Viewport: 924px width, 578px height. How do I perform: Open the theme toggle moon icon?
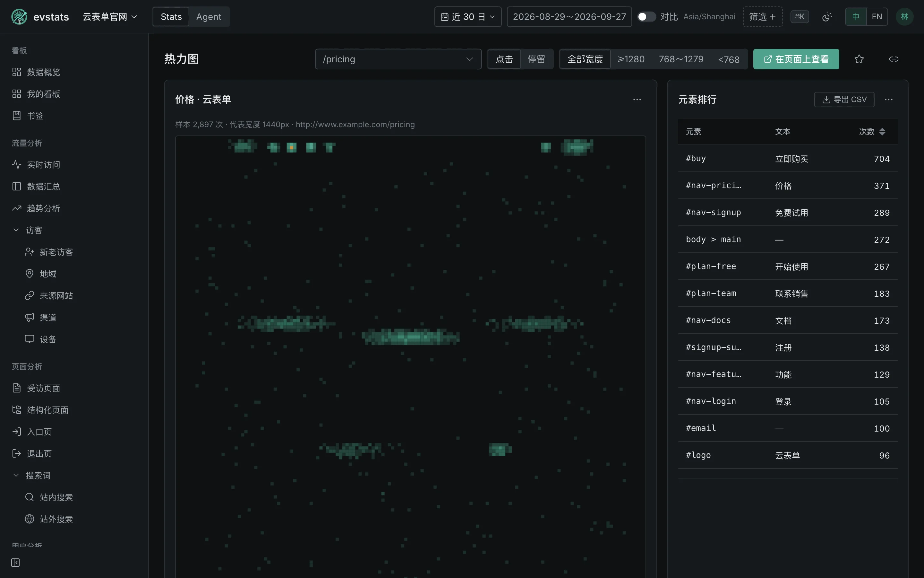(x=827, y=17)
